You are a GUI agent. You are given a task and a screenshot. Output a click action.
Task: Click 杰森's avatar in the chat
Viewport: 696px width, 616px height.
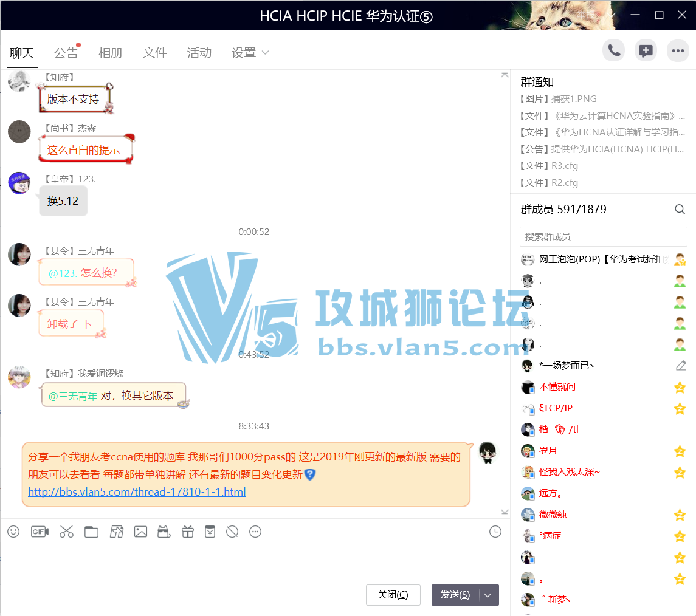click(x=19, y=132)
